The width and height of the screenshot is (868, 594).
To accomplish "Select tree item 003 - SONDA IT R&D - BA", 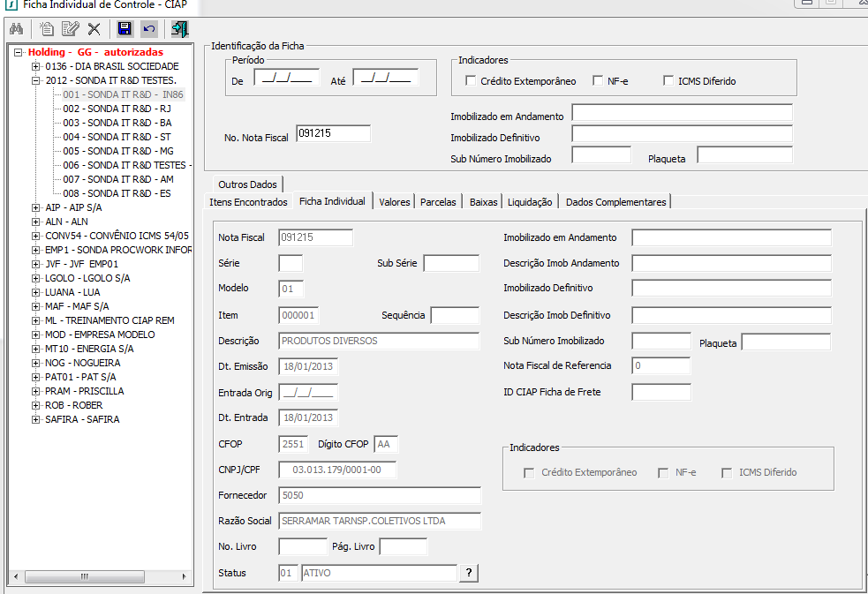I will pyautogui.click(x=117, y=123).
